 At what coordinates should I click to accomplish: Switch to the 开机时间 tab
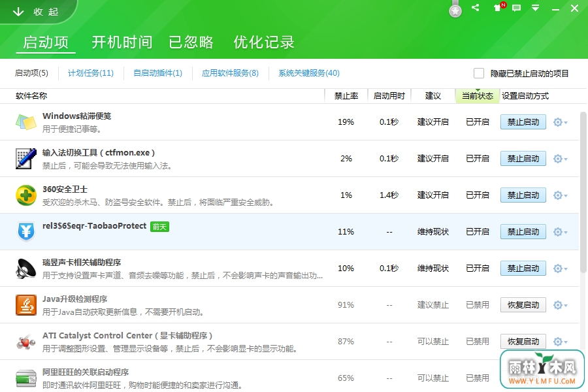[x=122, y=42]
